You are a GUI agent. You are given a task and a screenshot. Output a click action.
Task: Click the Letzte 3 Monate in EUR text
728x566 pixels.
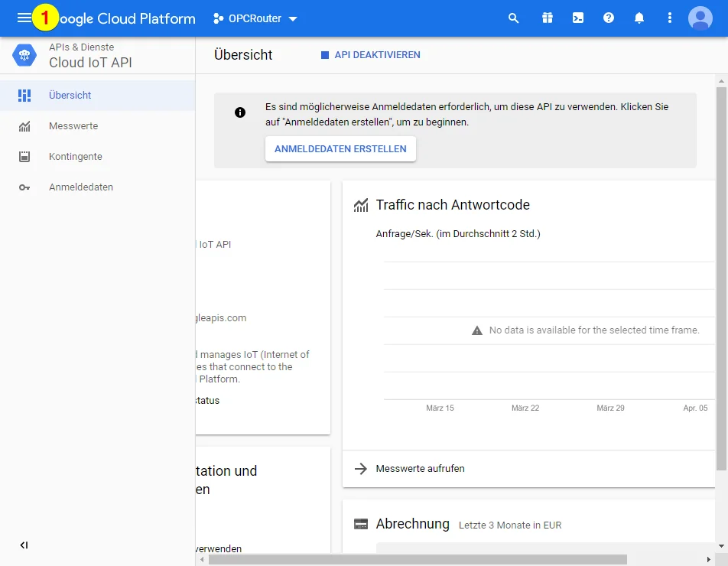point(510,525)
